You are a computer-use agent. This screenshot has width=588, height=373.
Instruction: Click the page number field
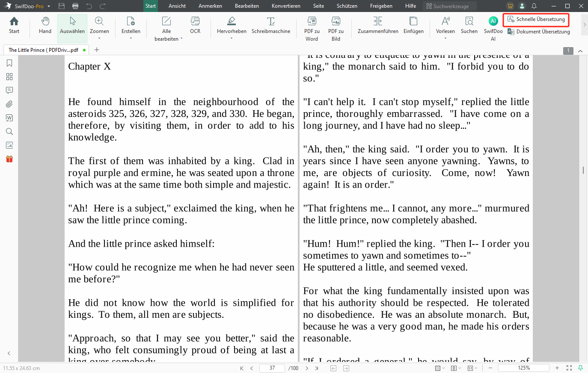click(272, 368)
